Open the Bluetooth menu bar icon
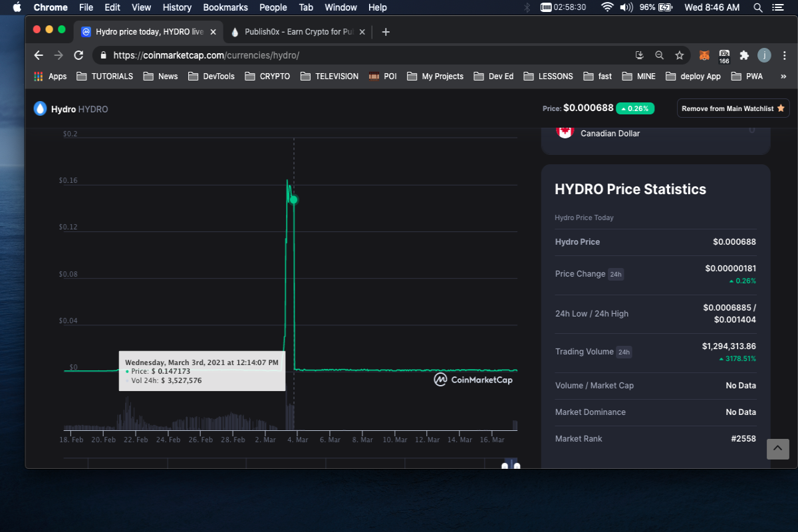 [527, 7]
